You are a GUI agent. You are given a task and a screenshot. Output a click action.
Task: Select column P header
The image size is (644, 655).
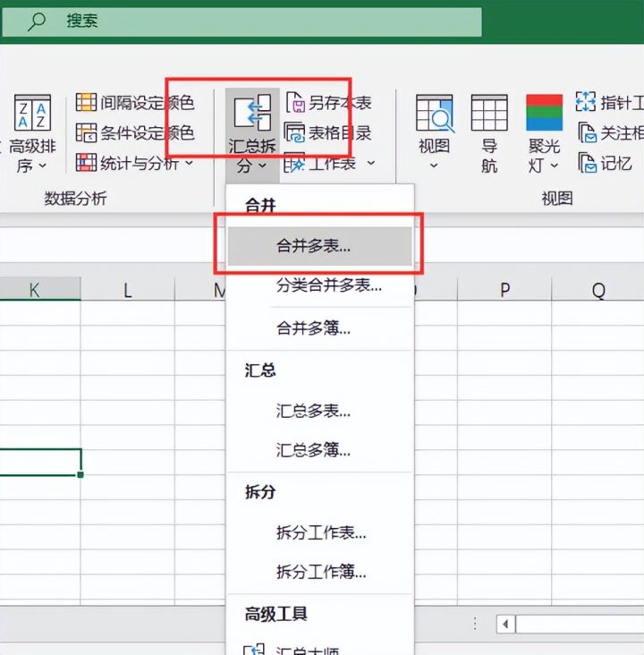pos(504,289)
